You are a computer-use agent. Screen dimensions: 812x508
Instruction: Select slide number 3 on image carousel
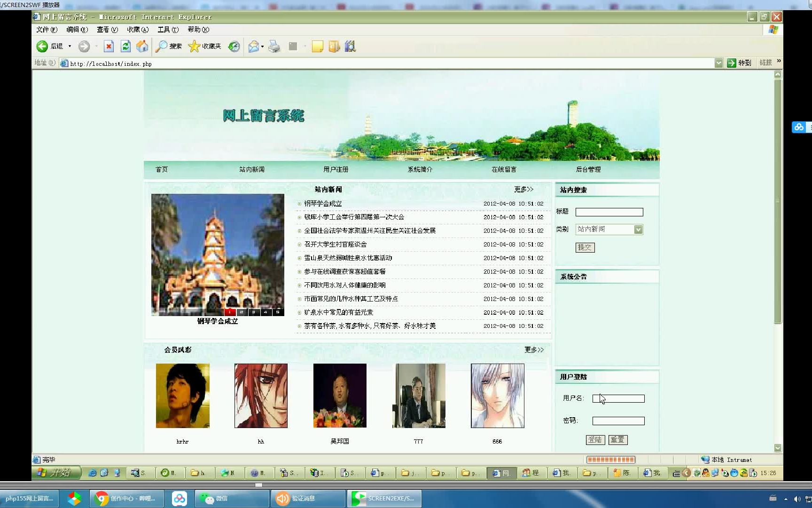click(254, 312)
